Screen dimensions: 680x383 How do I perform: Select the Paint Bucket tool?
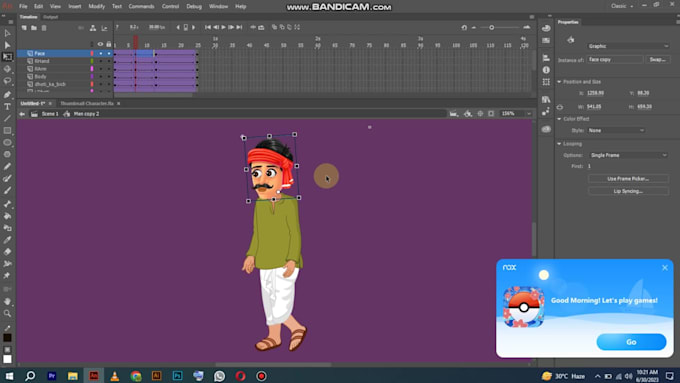(7, 216)
